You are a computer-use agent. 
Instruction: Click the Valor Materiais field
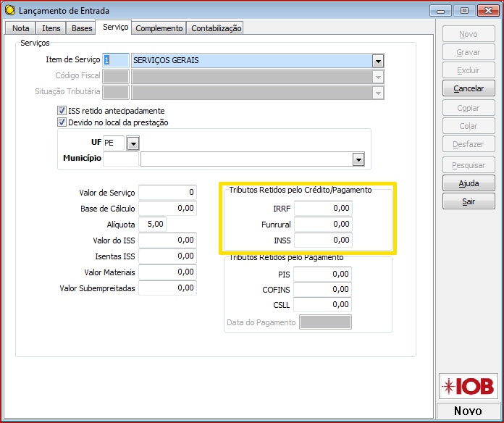(x=167, y=272)
